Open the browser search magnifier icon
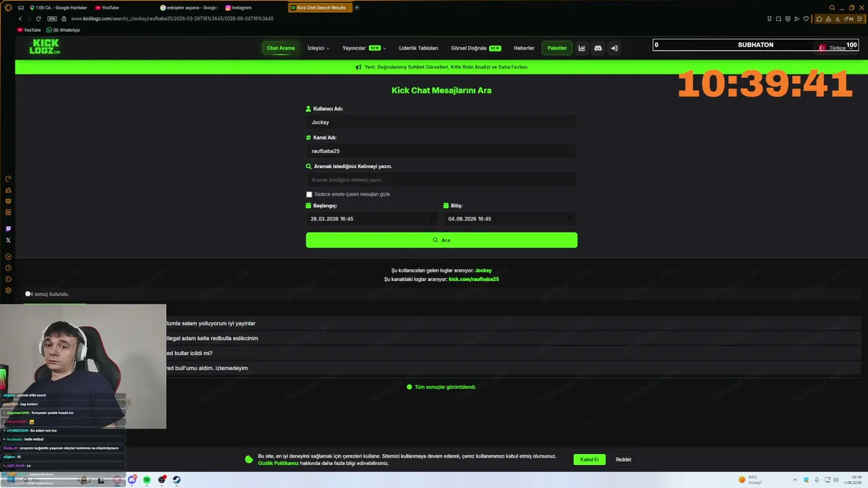Screen dimensions: 868x488 832,7
